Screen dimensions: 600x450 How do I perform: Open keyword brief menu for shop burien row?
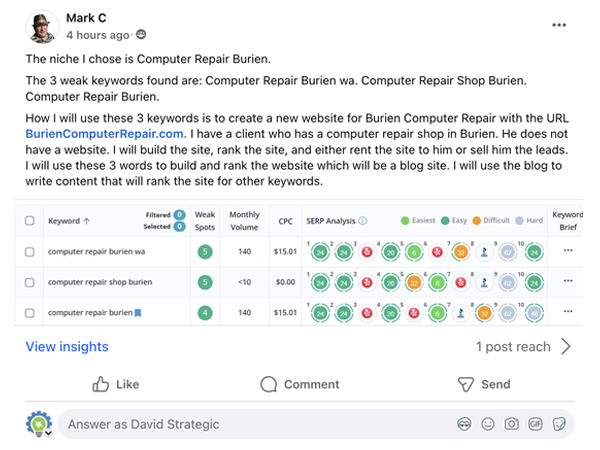568,281
